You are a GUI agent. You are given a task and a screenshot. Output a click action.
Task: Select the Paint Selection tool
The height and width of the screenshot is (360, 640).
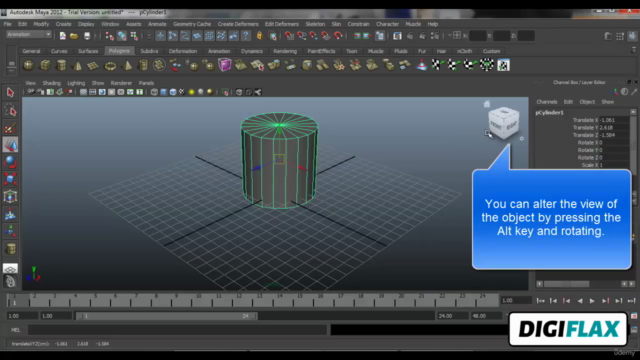pos(10,128)
